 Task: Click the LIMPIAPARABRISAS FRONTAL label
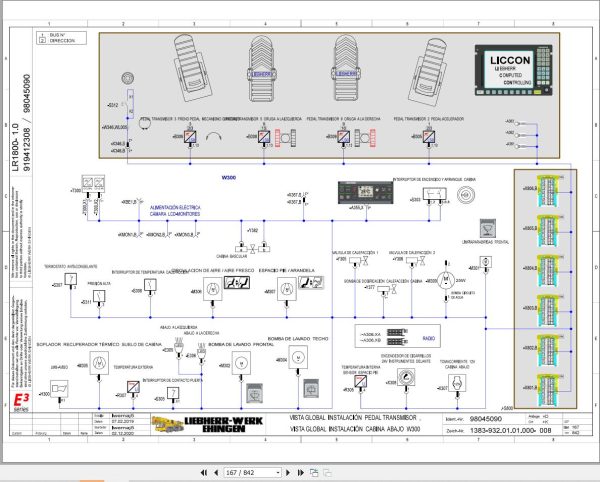pyautogui.click(x=485, y=242)
